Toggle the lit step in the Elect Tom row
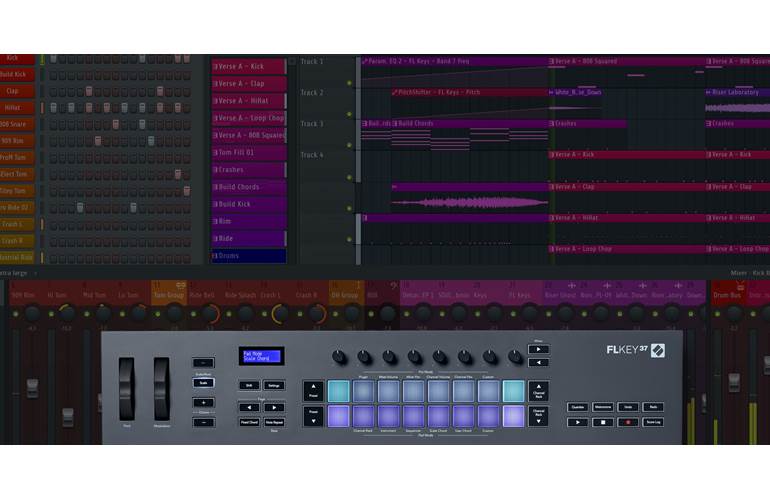770x500 pixels. click(x=178, y=174)
